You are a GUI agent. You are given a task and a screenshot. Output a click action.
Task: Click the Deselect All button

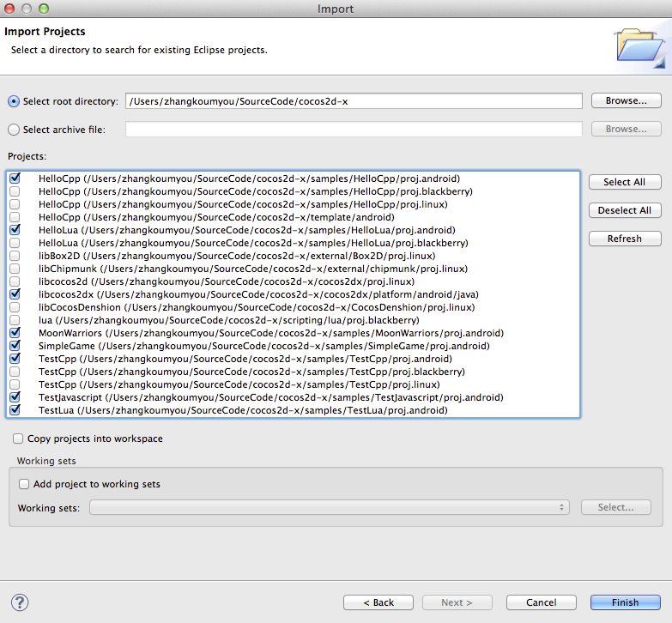pos(625,210)
